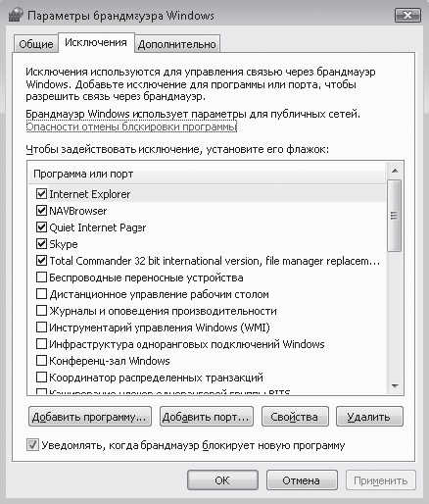This screenshot has height=504, width=429.
Task: Click Добавить программу button
Action: (x=90, y=417)
